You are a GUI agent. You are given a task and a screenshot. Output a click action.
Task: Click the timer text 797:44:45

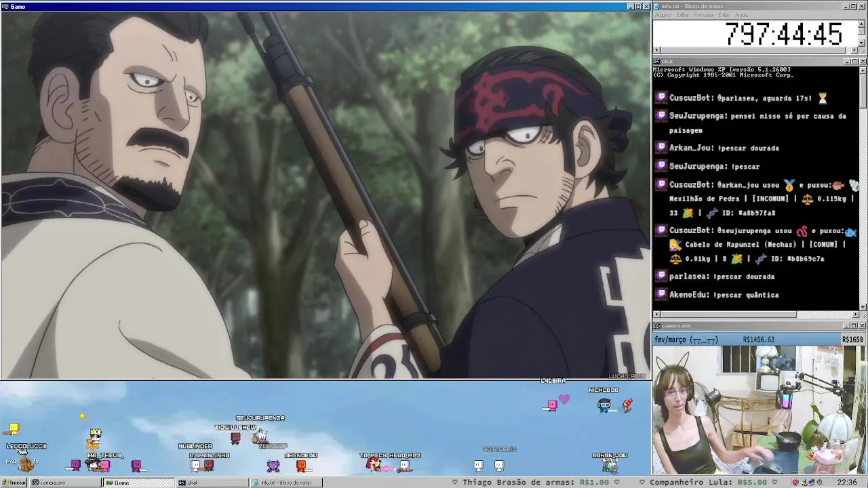point(784,34)
